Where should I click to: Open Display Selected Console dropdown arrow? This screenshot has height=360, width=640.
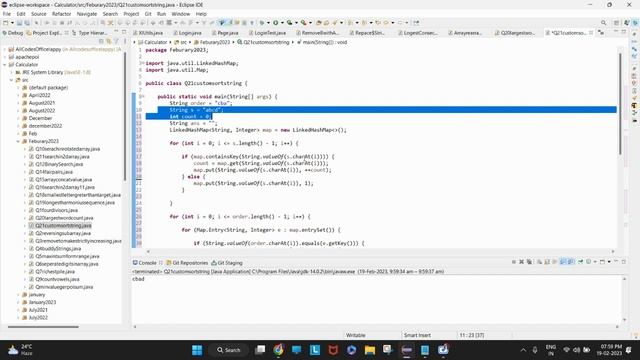(x=595, y=262)
